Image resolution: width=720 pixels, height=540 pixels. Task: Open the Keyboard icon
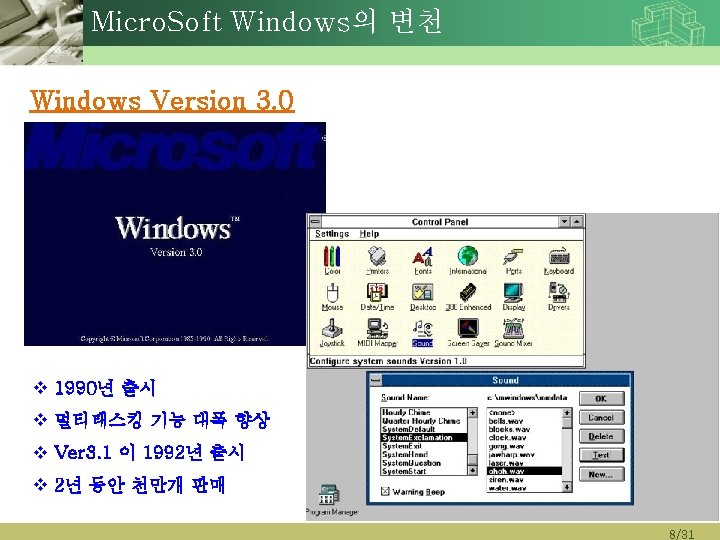[559, 260]
